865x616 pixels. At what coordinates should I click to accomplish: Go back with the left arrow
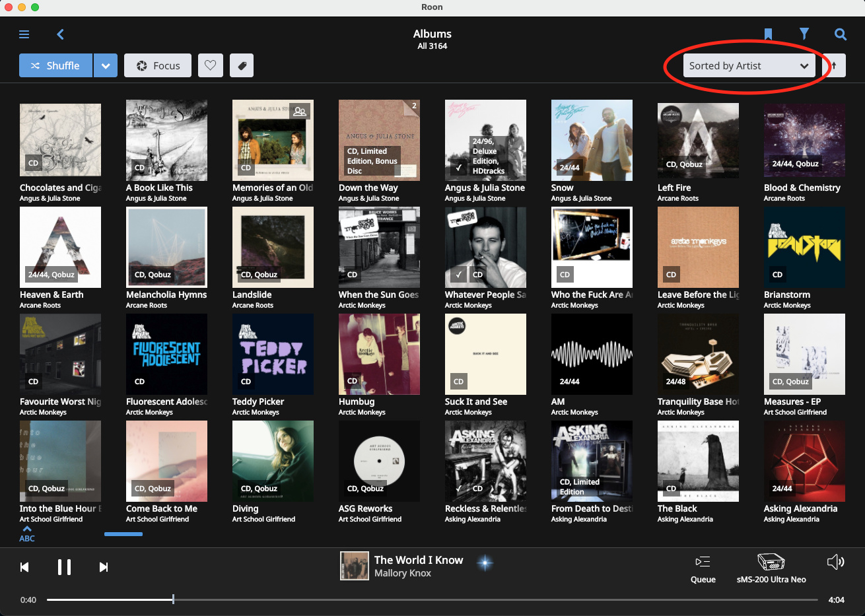pyautogui.click(x=60, y=34)
